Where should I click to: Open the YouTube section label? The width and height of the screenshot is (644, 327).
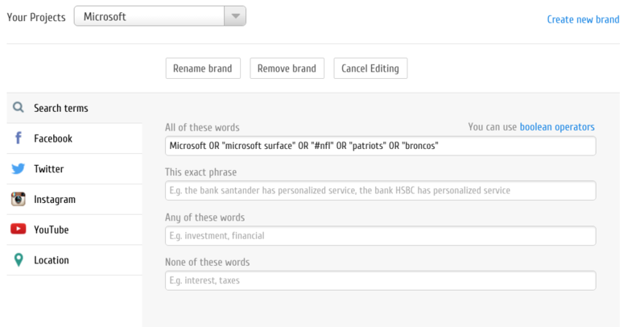51,230
